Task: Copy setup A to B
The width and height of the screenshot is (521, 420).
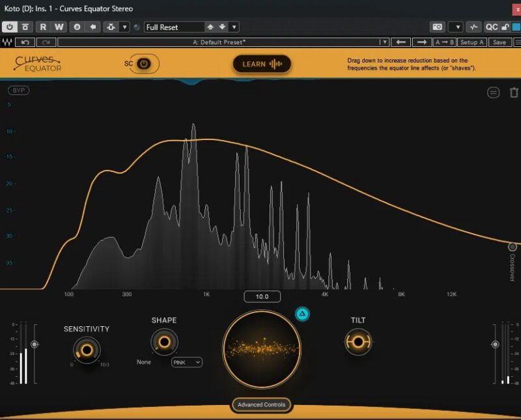Action: pyautogui.click(x=444, y=42)
